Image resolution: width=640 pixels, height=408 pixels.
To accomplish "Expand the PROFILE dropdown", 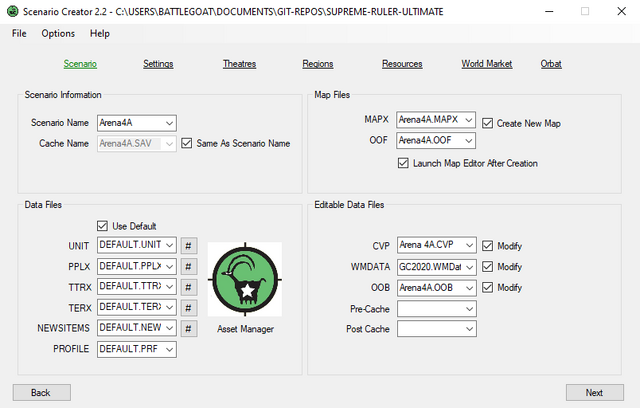I will coord(169,349).
